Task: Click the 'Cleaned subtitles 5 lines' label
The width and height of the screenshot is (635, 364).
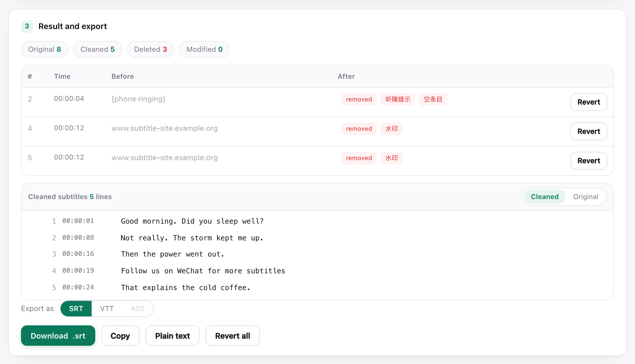Action: coord(70,197)
